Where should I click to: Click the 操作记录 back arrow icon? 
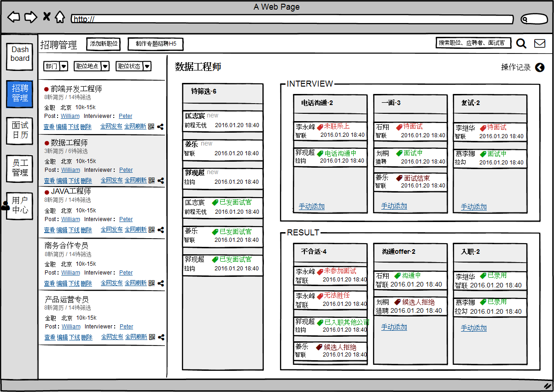[540, 68]
